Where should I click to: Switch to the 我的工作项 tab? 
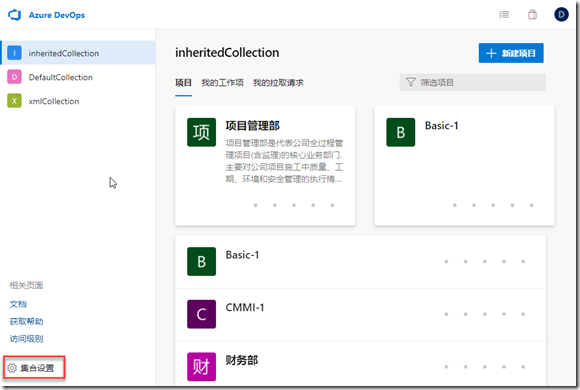[222, 83]
